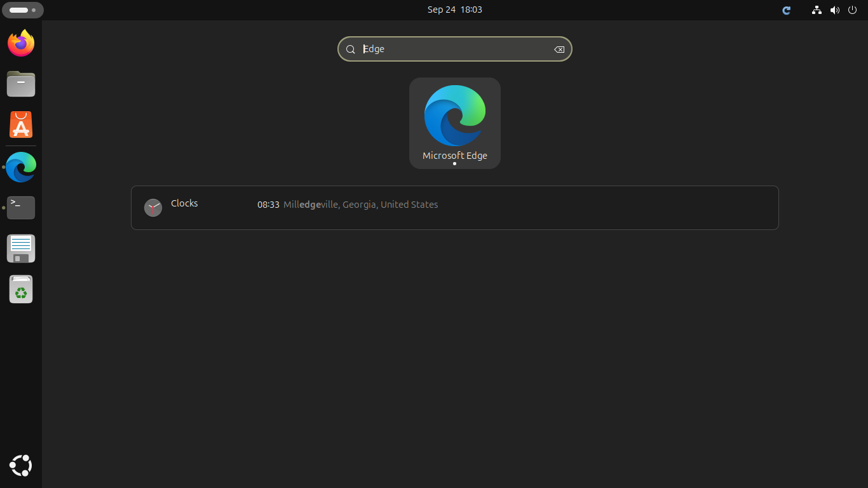Viewport: 868px width, 488px height.
Task: Open the App Center dock icon
Action: (21, 125)
